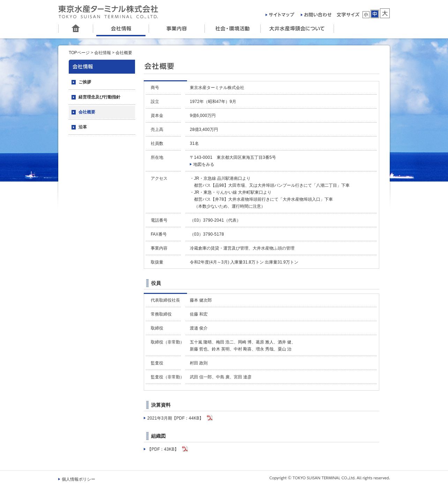Click the auditor name 村田 政則
Viewport: 448px width, 488px height.
pyautogui.click(x=199, y=363)
